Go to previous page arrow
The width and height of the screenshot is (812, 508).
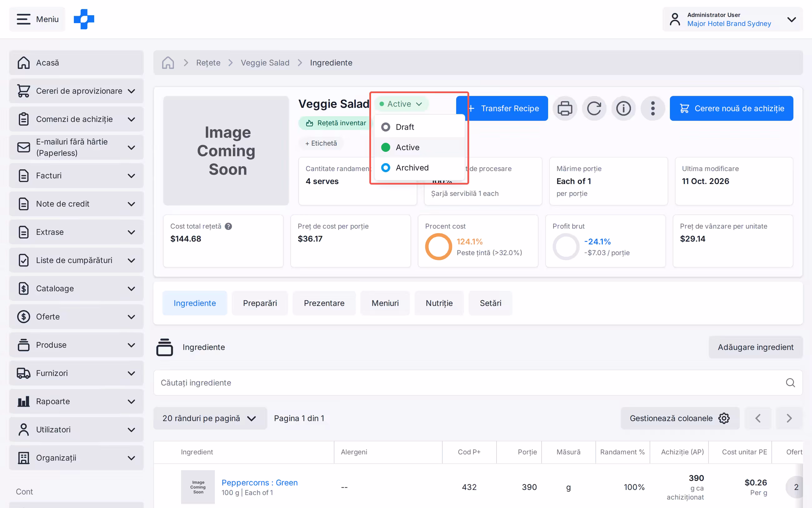[758, 418]
